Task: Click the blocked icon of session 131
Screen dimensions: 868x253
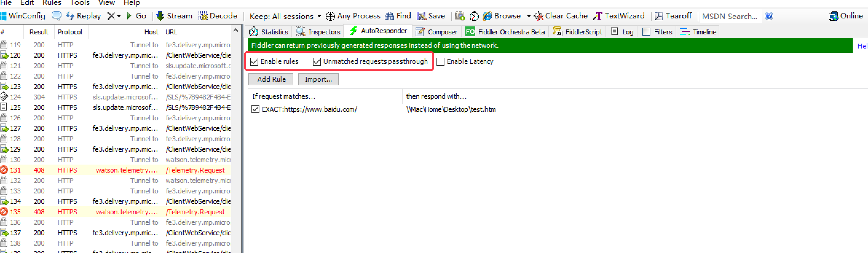Action: pos(4,170)
